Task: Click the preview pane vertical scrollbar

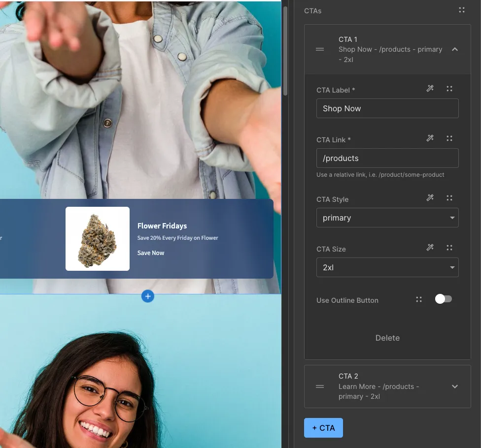Action: [x=285, y=51]
